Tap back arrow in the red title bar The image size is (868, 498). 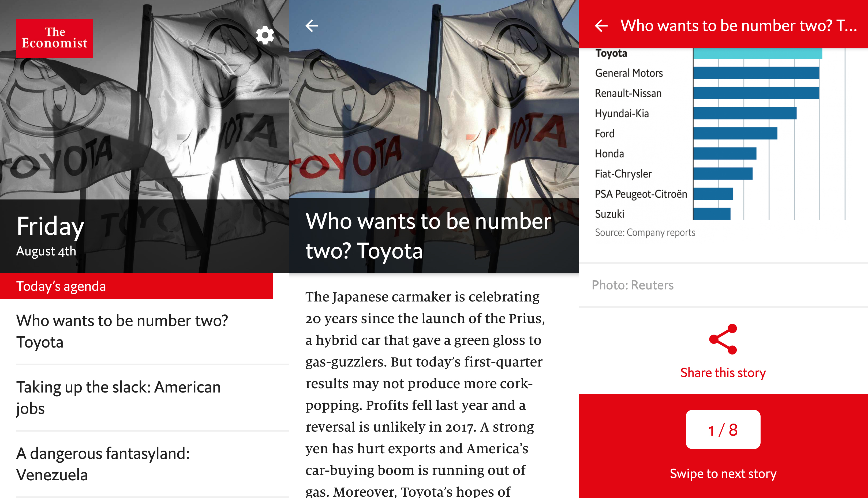[x=601, y=26]
